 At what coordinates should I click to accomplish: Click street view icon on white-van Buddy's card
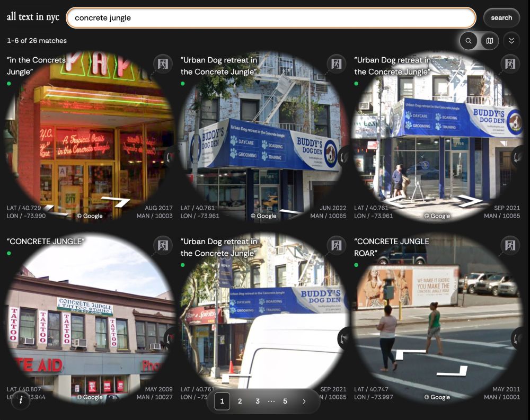pyautogui.click(x=337, y=245)
